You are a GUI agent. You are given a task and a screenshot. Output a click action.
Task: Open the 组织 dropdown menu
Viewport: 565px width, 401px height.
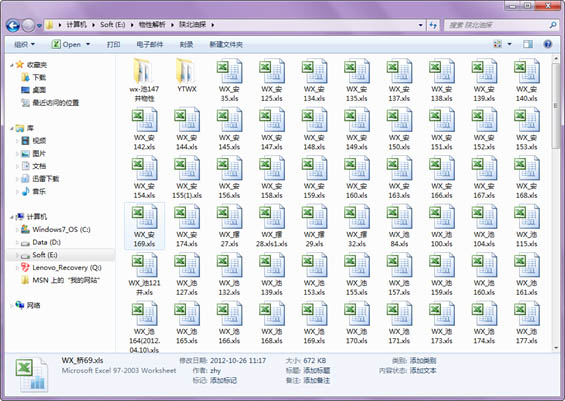[24, 44]
